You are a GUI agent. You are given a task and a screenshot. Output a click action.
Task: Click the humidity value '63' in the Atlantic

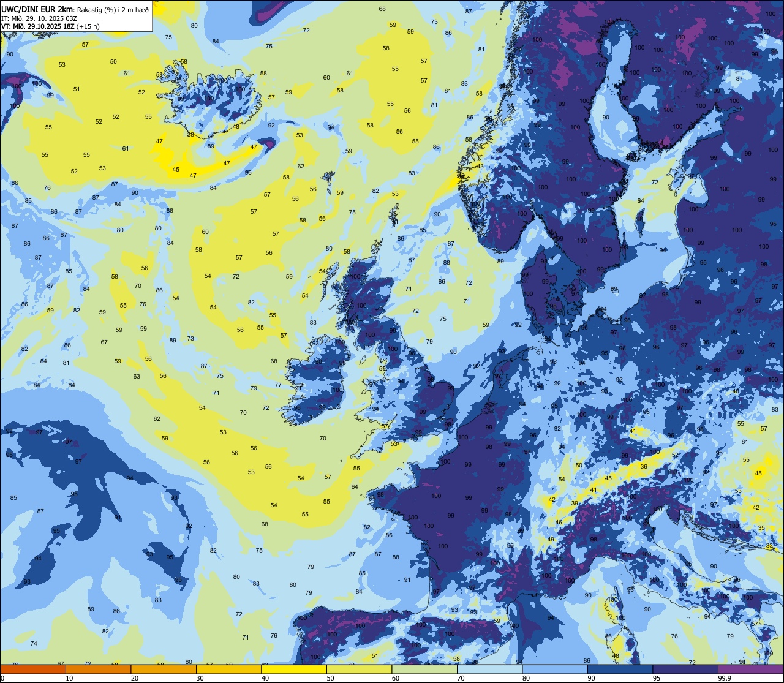137,377
